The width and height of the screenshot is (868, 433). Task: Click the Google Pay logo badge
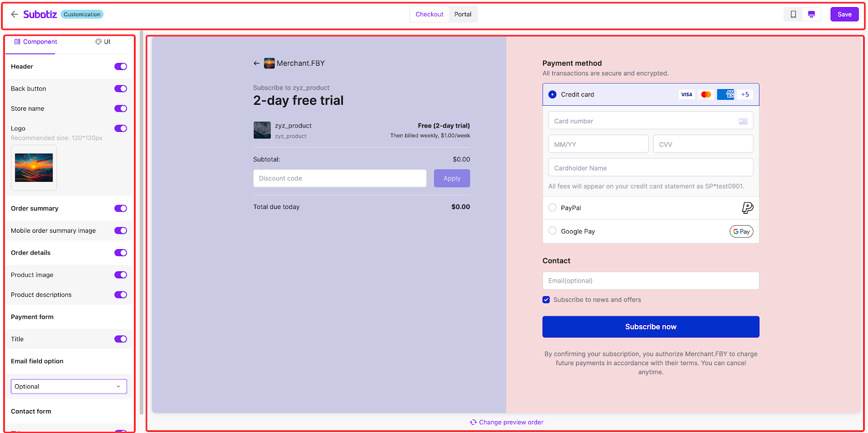click(x=741, y=232)
